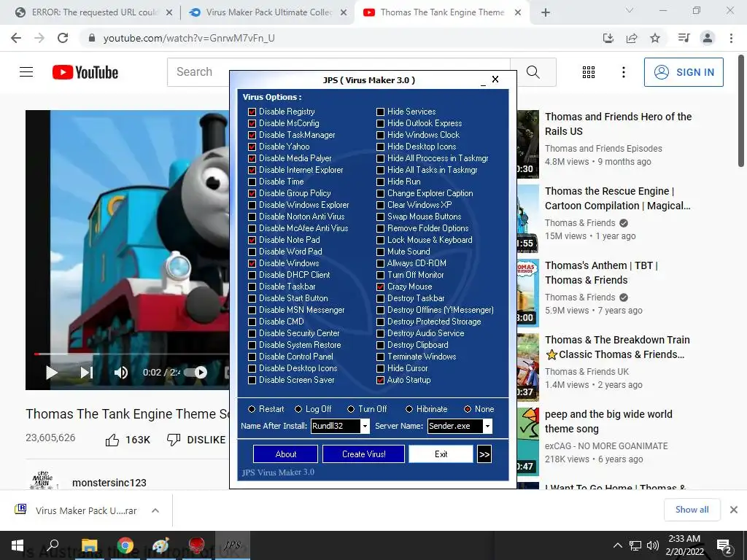
Task: Like the video with thumbs up
Action: pos(112,440)
